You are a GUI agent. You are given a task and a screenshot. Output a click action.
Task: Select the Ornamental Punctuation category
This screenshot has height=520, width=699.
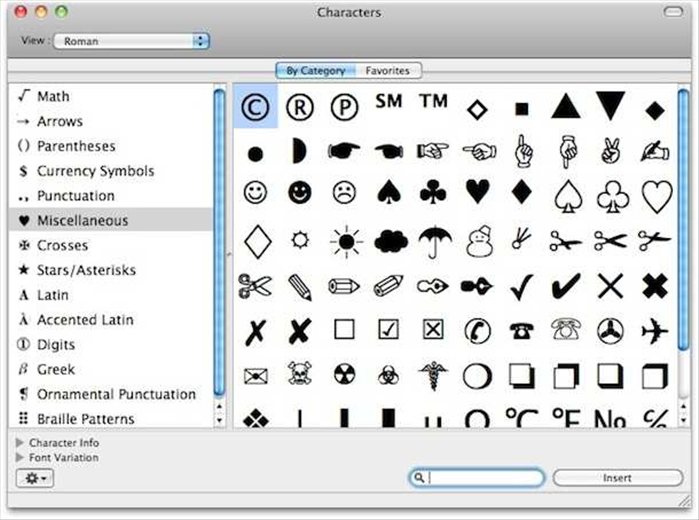coord(111,395)
